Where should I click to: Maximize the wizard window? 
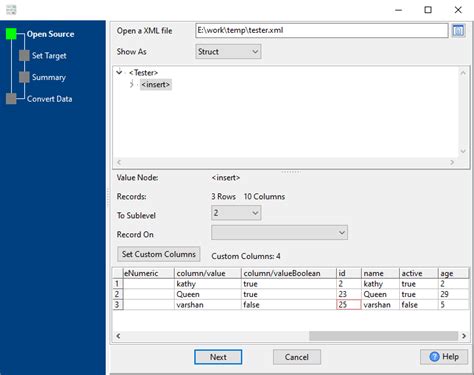[428, 10]
